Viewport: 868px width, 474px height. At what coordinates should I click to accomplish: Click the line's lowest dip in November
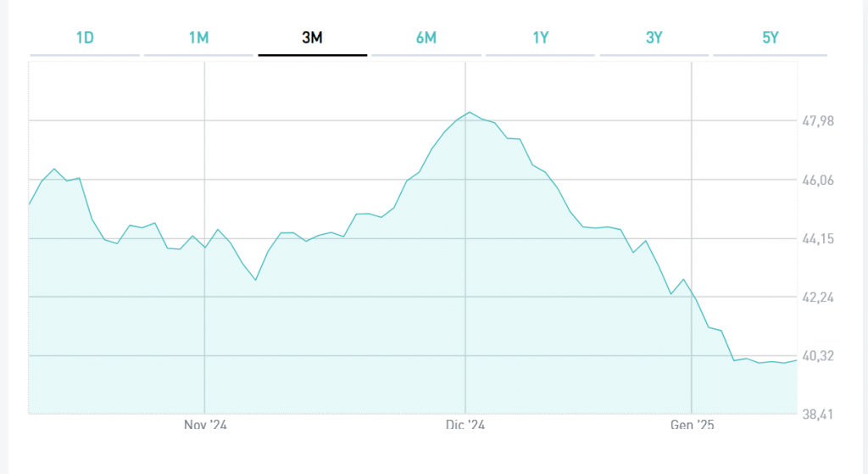point(255,280)
